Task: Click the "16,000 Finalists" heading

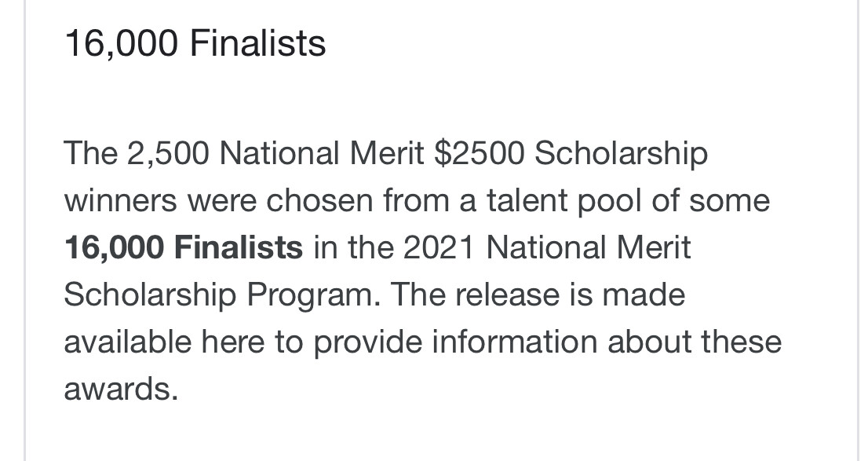Action: [x=195, y=43]
